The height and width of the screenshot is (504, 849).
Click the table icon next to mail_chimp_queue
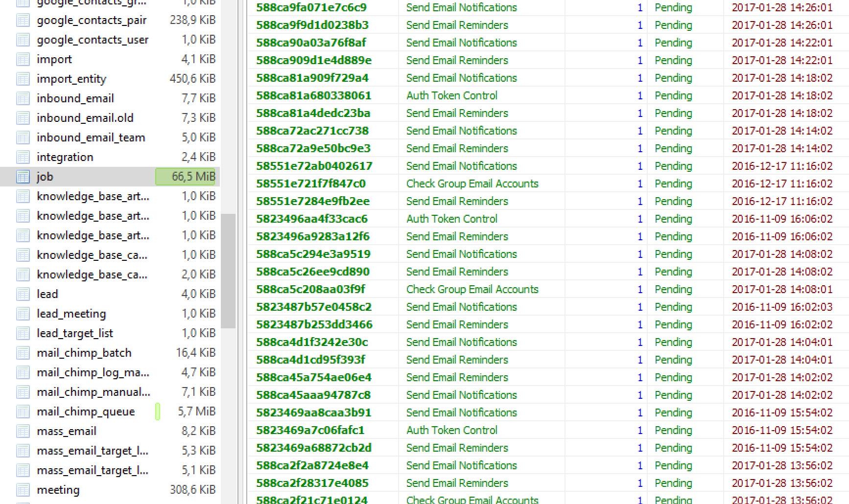(23, 411)
